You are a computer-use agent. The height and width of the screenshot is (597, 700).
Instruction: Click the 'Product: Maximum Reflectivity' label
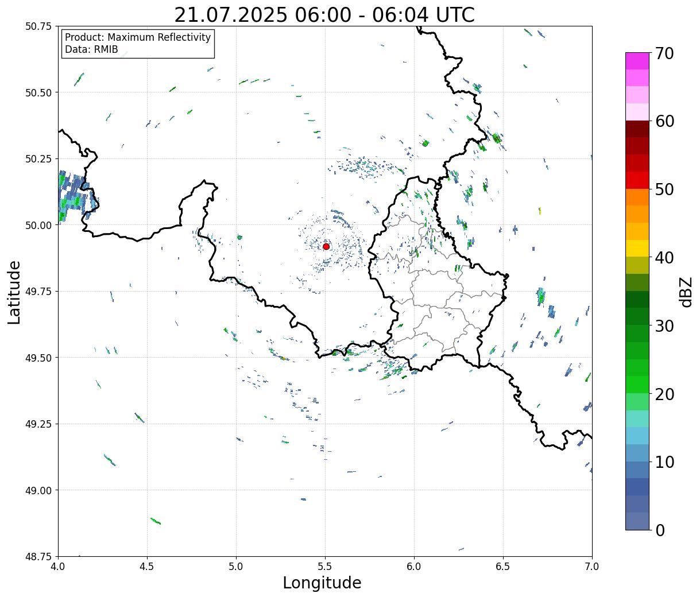click(138, 37)
